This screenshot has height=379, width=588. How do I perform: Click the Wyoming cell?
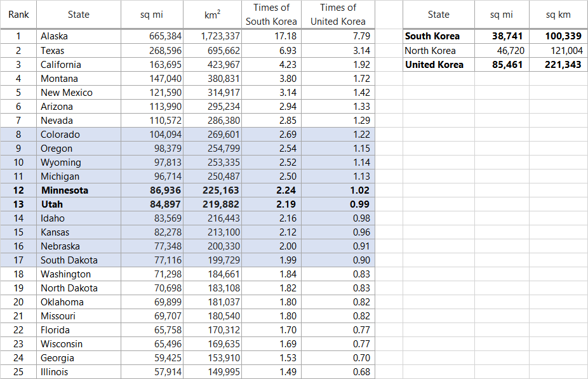pos(78,163)
